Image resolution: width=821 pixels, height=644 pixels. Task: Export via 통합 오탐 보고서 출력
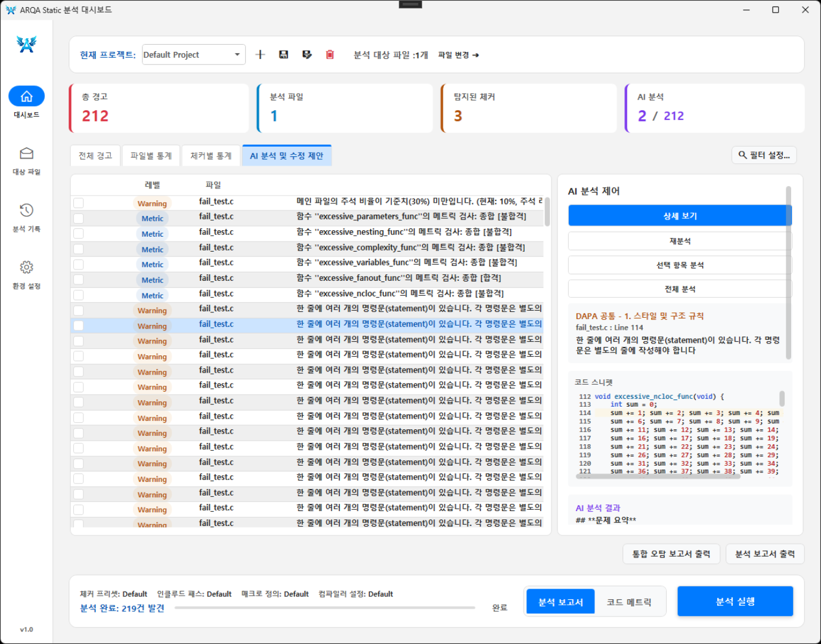point(671,554)
